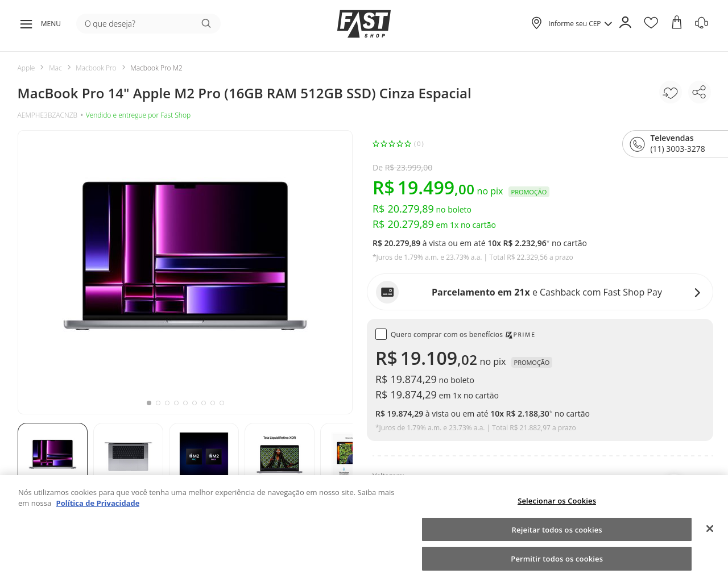Expand Parcelamento em 21x Fast Shop Pay chevron
The image size is (728, 582).
[697, 292]
